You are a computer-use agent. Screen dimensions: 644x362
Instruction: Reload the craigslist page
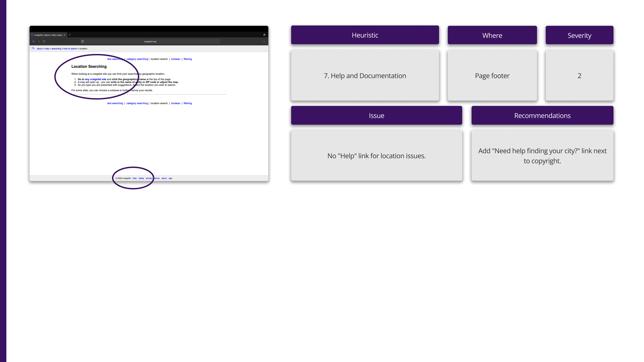(x=44, y=41)
